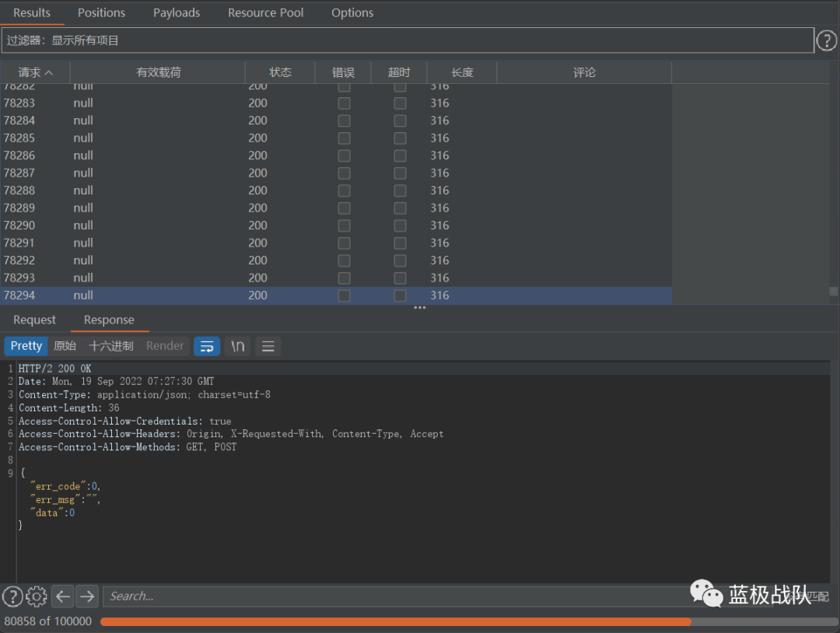
Task: Select the Pretty view button
Action: (26, 346)
